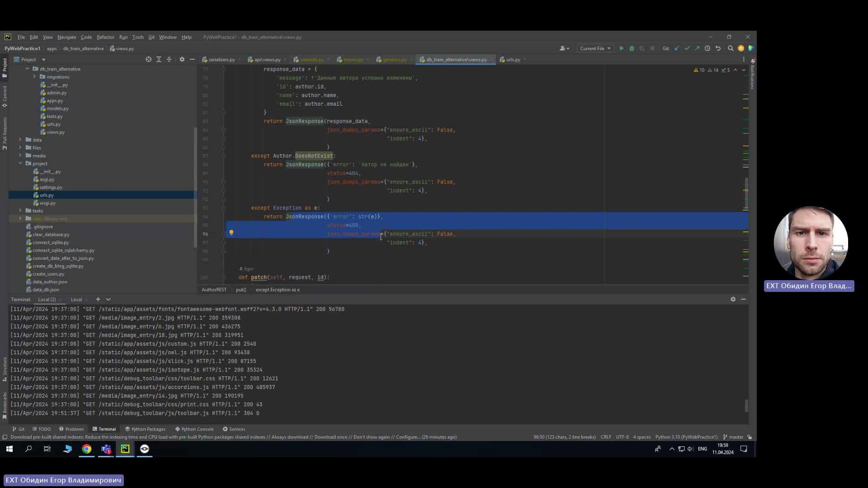The width and height of the screenshot is (868, 488).
Task: Open editor tabs more options menu
Action: [744, 59]
